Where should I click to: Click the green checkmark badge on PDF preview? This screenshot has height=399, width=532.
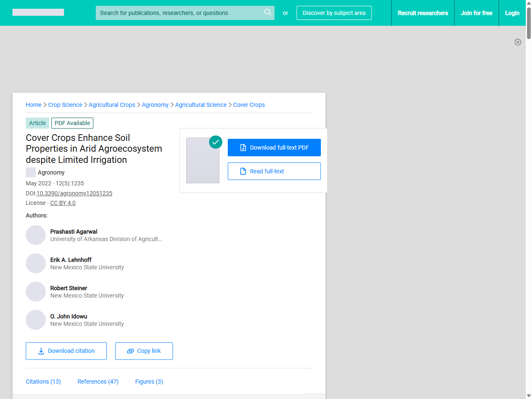(215, 142)
